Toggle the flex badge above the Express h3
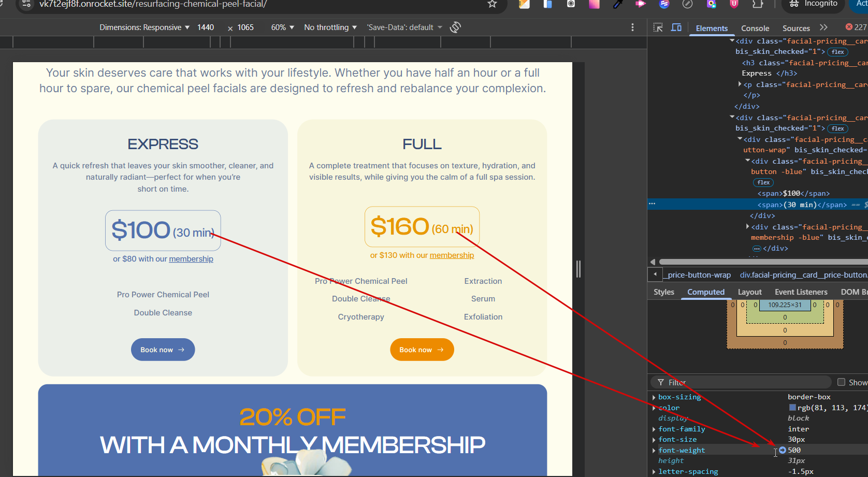This screenshot has height=477, width=868. [x=837, y=52]
